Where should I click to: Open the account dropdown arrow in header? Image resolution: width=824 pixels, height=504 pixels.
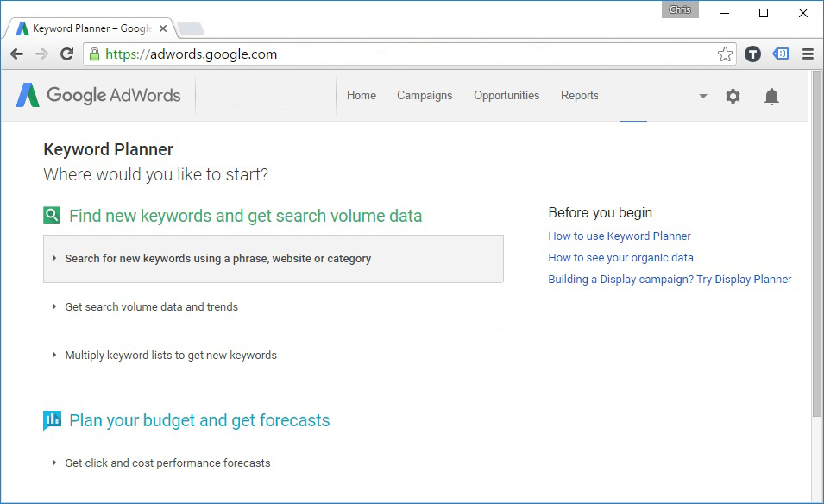703,96
